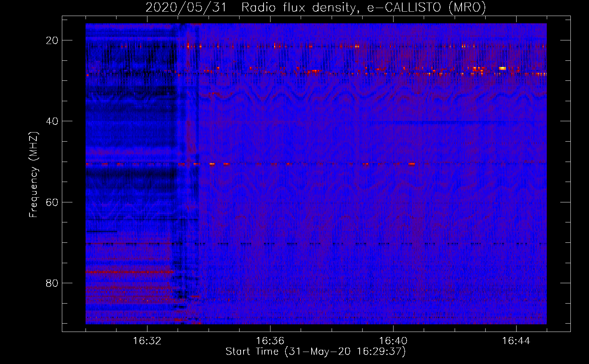Screen dimensions: 589x364
Task: Click the 16:32 time tick label
Action: tap(147, 341)
